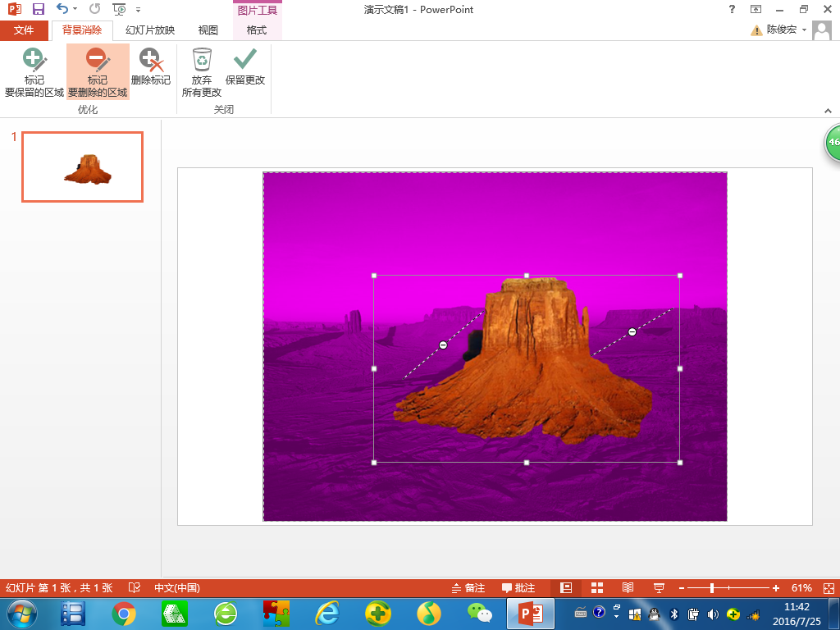Fit slide to current window
Screen dimensions: 840x630
pos(829,587)
